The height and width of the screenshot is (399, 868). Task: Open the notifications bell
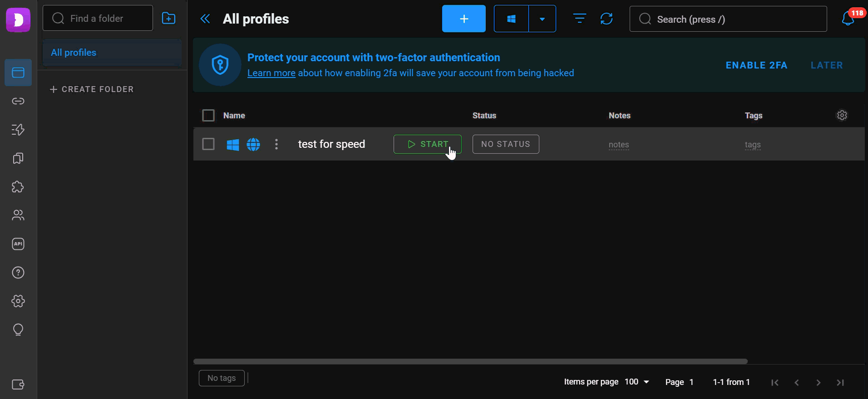tap(848, 19)
